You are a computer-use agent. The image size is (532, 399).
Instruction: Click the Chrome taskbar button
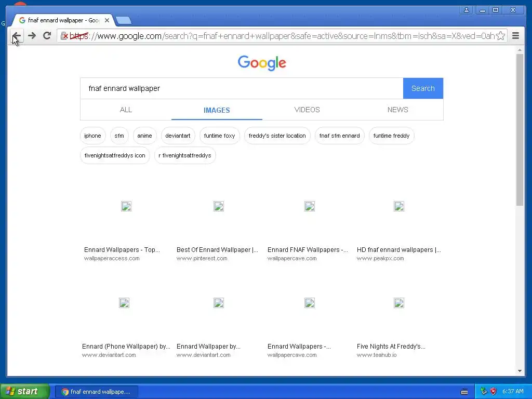(x=96, y=392)
